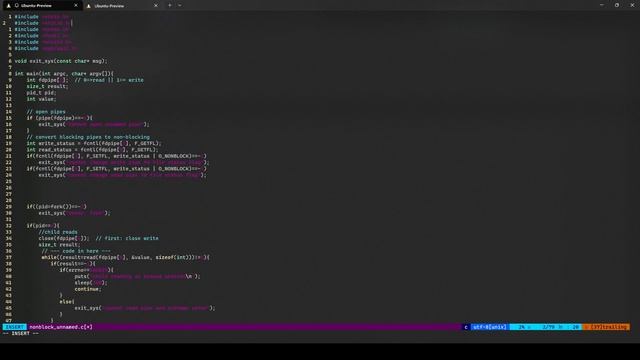Click the 'pid_t pid;' line
The image size is (640, 360).
pyautogui.click(x=41, y=93)
